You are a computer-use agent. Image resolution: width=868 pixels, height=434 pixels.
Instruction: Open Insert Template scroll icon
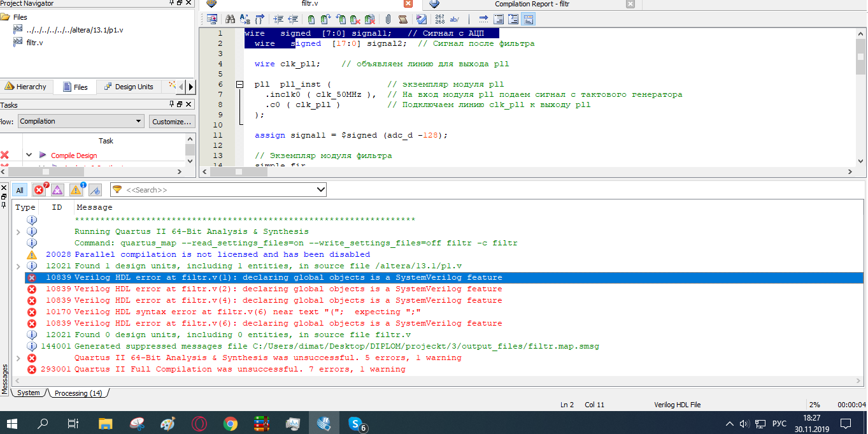click(x=402, y=19)
